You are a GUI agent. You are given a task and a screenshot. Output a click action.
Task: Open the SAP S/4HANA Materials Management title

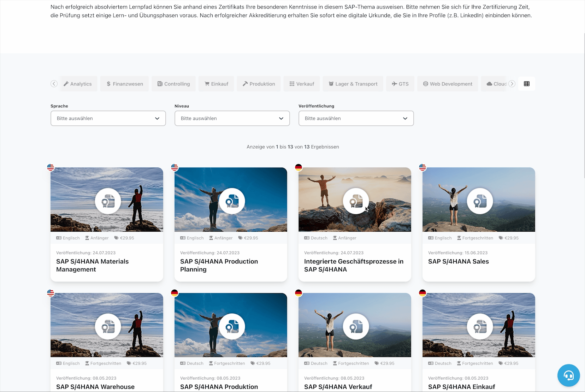coord(92,265)
